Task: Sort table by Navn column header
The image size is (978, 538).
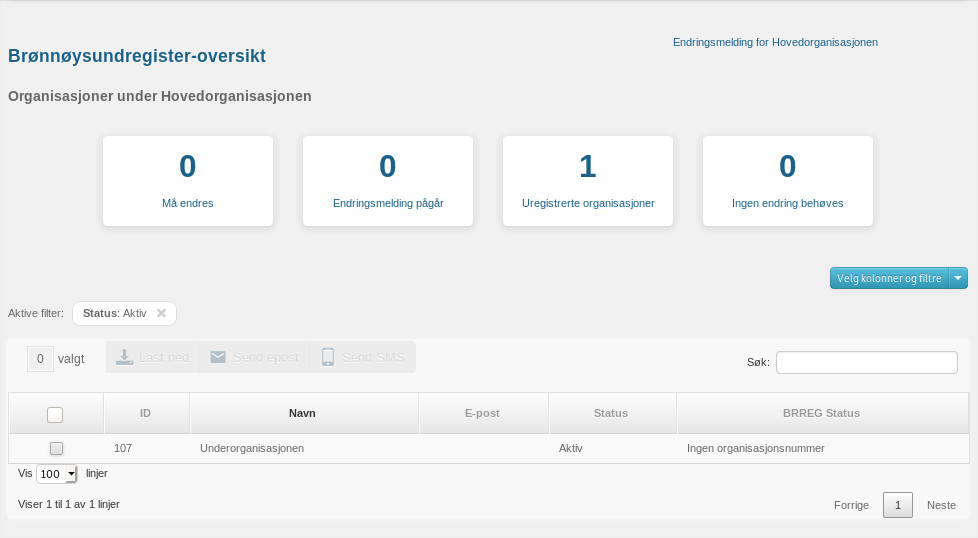Action: tap(303, 413)
